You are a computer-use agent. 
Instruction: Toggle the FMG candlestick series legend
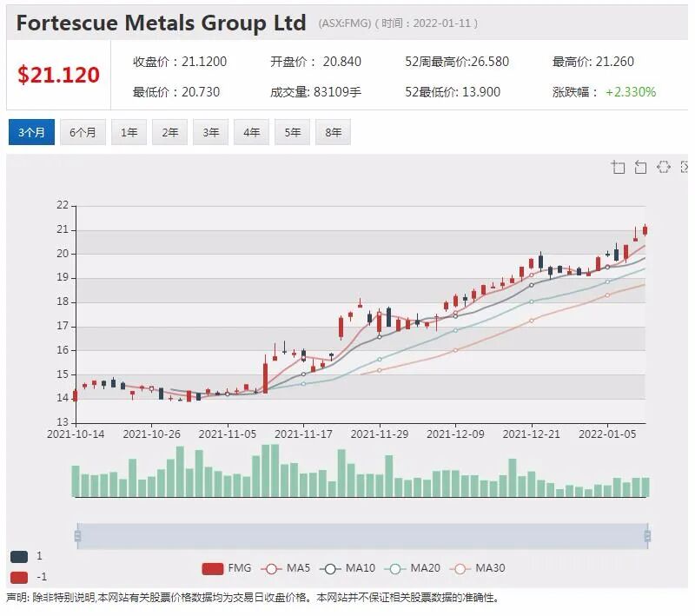point(227,568)
